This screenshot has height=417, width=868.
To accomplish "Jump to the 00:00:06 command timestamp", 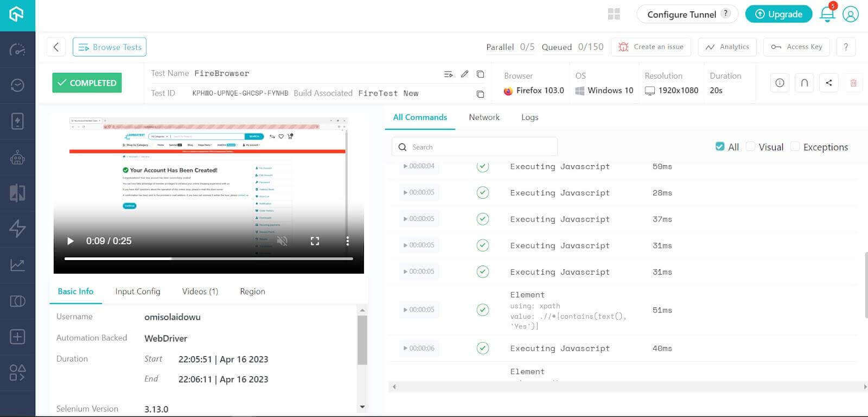I will (419, 348).
